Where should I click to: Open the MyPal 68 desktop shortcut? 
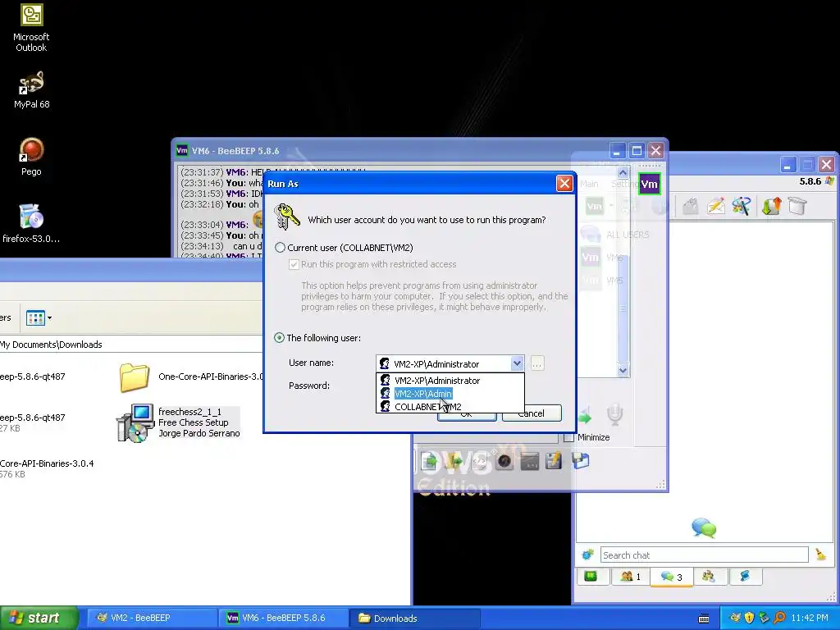pyautogui.click(x=31, y=90)
